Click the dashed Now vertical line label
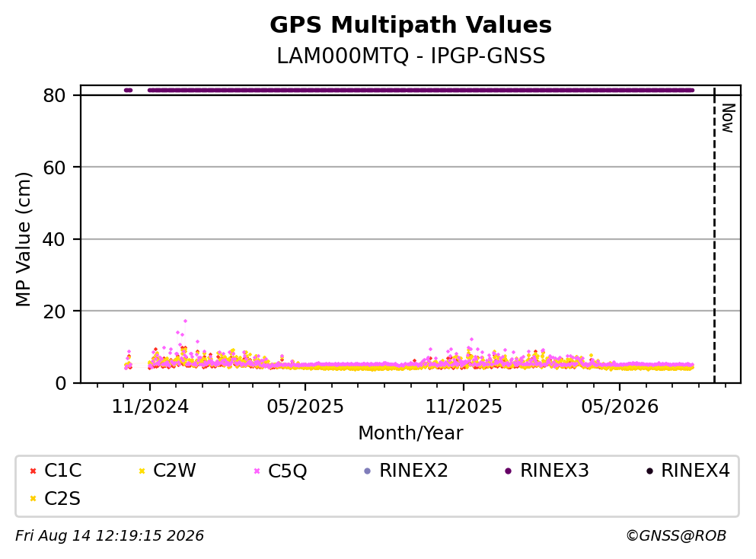 (728, 118)
